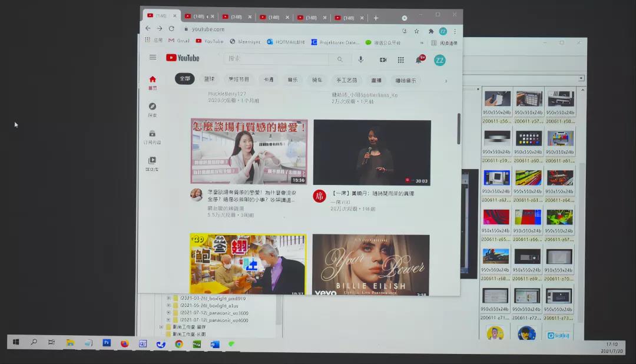Image resolution: width=636 pixels, height=364 pixels.
Task: Click the voice search microphone icon
Action: (360, 59)
